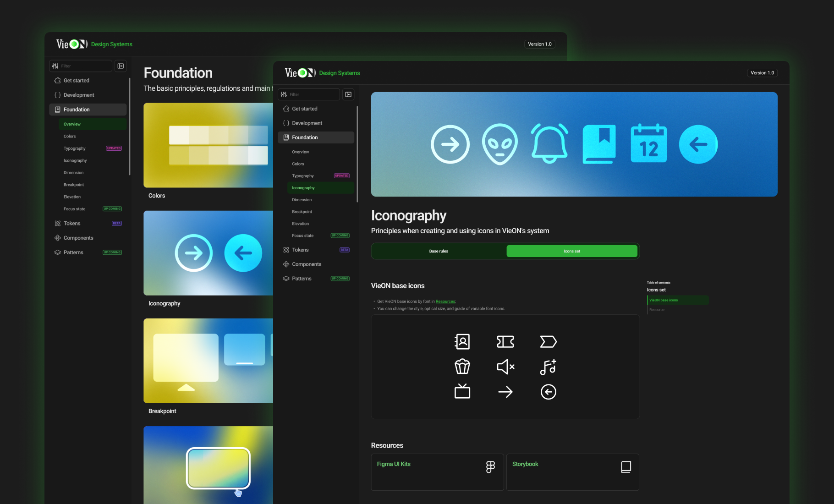The height and width of the screenshot is (504, 834).
Task: Select Typography in front sidebar
Action: (x=320, y=175)
